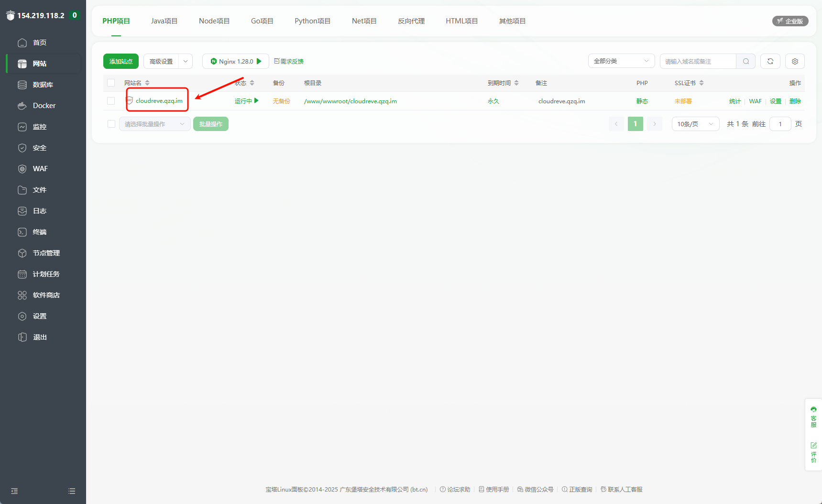Open the table settings gear icon
Image resolution: width=822 pixels, height=504 pixels.
[795, 61]
